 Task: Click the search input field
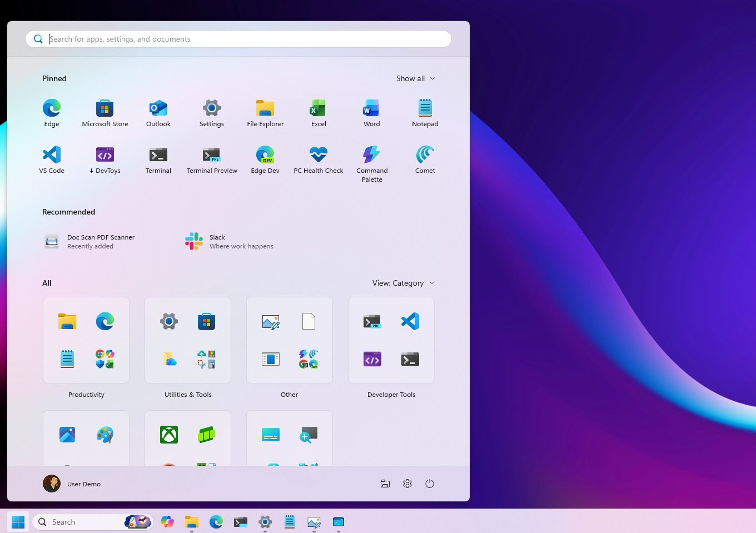[238, 39]
